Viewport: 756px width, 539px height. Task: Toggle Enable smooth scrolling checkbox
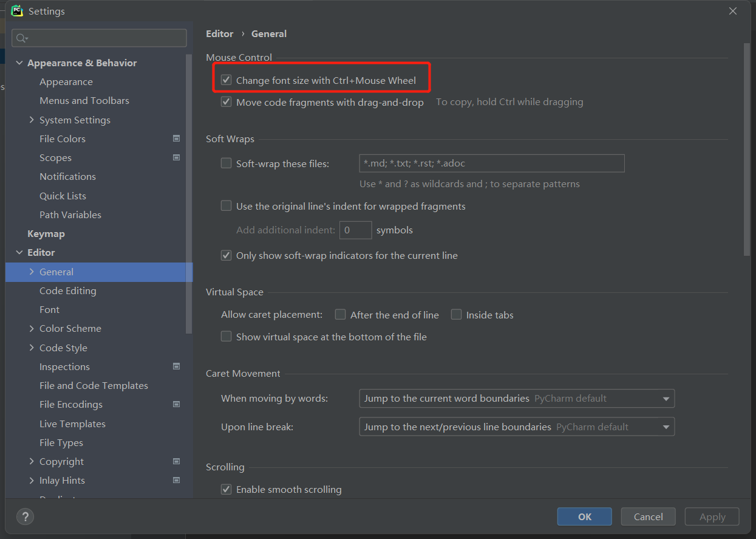226,489
